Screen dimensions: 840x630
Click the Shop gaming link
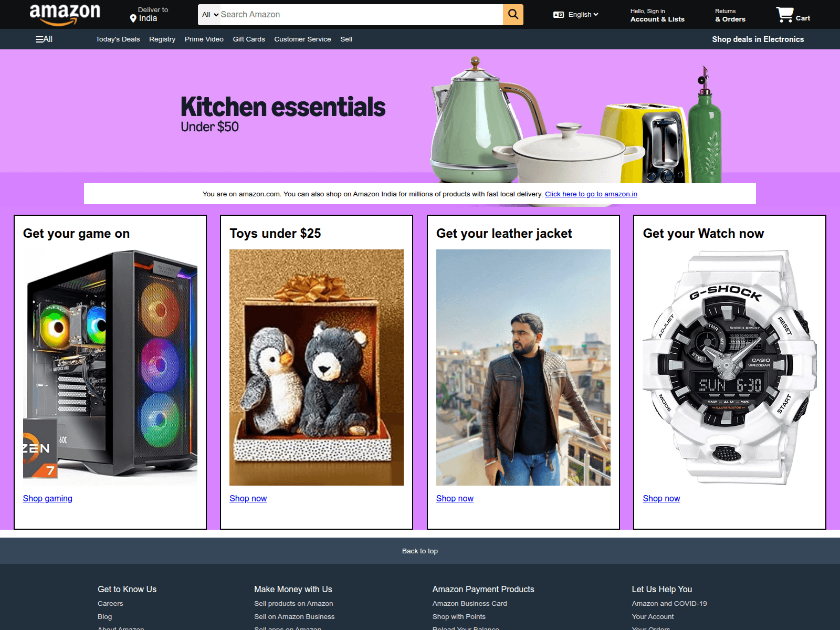[x=48, y=499]
